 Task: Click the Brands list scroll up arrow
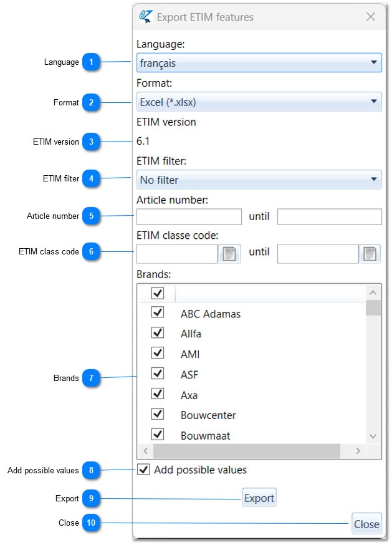click(373, 292)
